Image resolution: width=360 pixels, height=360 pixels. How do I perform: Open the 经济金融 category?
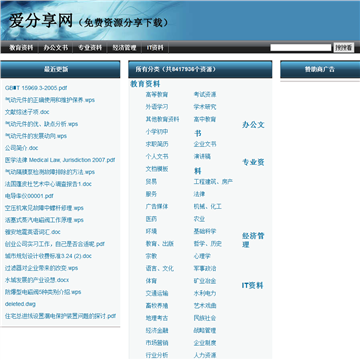pyautogui.click(x=157, y=331)
